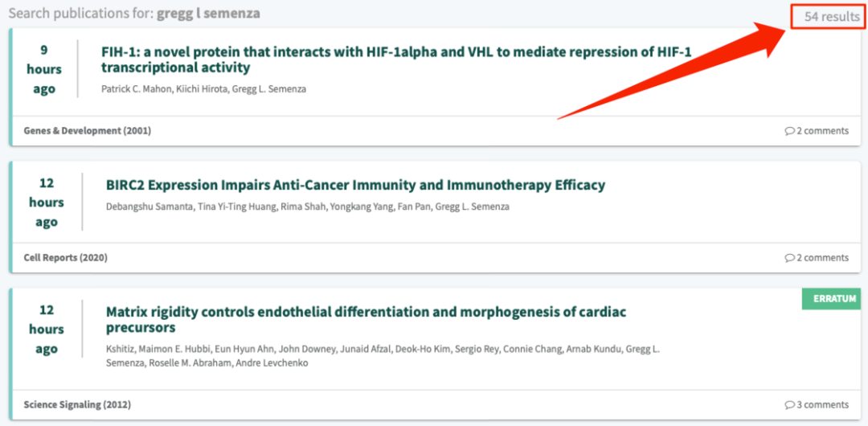Click 12 hours ago timestamp on BIRC2 card
Viewport: 868px width, 426px height.
(x=47, y=203)
